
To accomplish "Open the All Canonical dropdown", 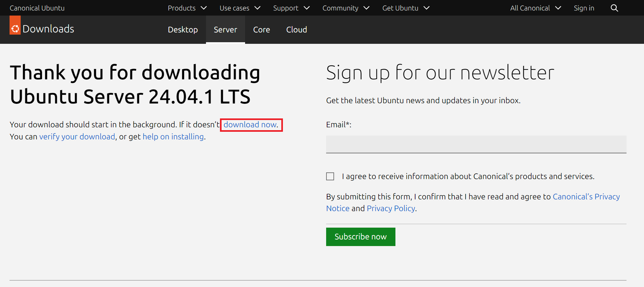I will (536, 8).
